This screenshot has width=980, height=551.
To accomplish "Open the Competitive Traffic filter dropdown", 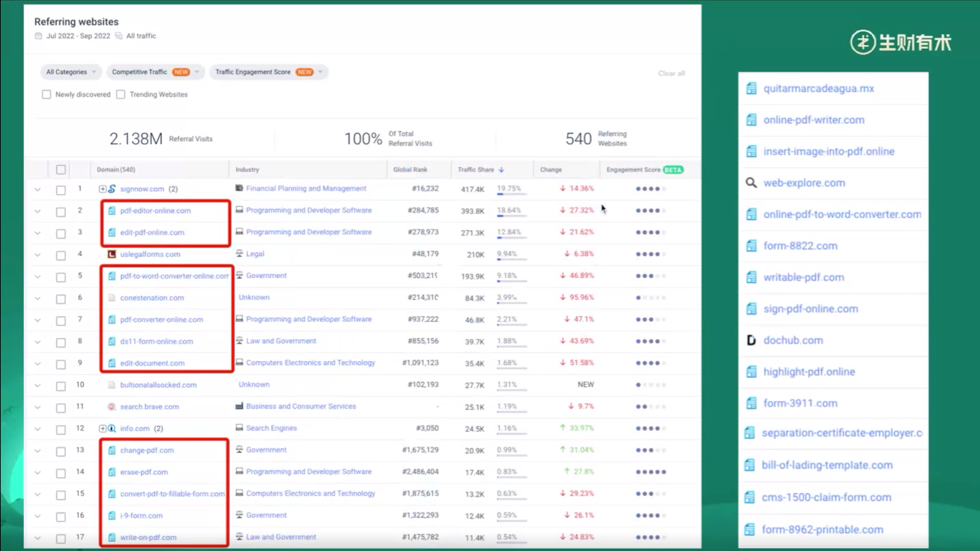I will (x=155, y=72).
